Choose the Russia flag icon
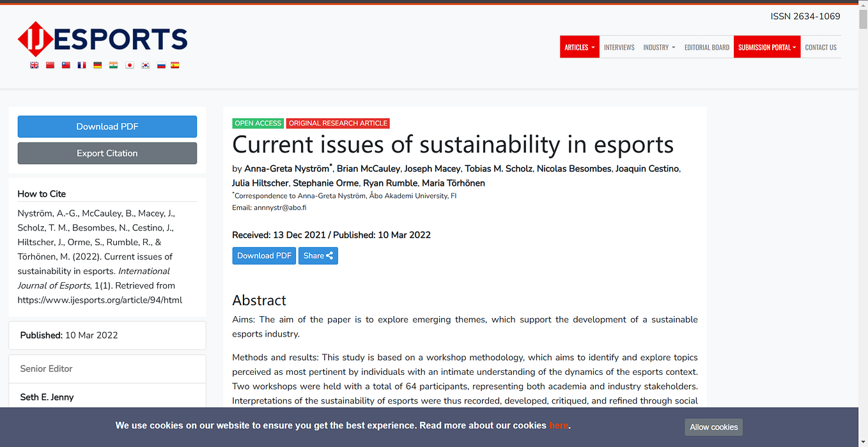This screenshot has width=868, height=447. pyautogui.click(x=162, y=65)
